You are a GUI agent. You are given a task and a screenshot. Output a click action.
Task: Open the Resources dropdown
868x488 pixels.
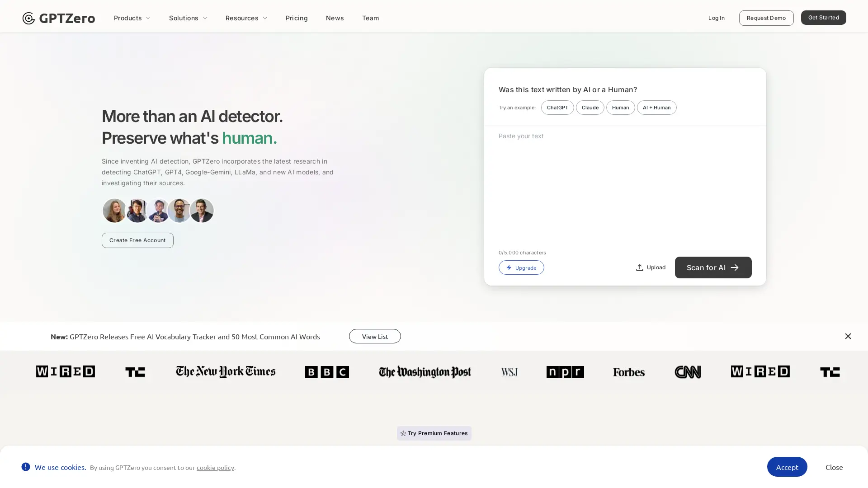246,18
